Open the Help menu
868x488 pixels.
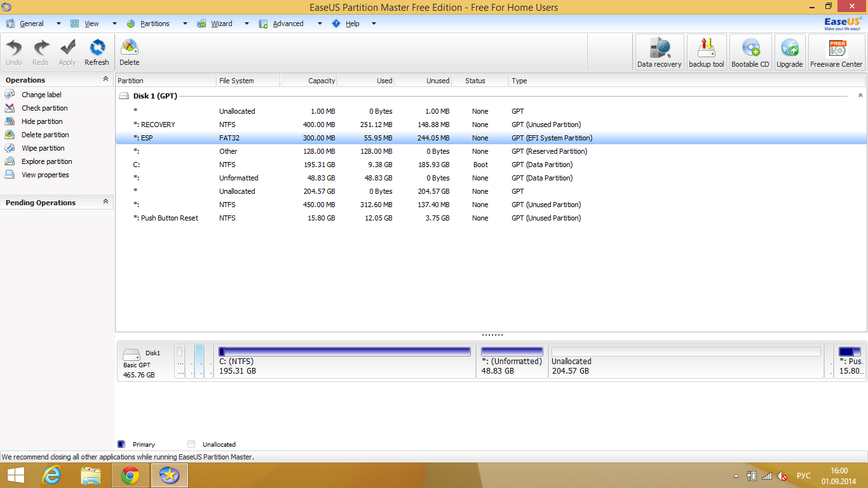[353, 24]
